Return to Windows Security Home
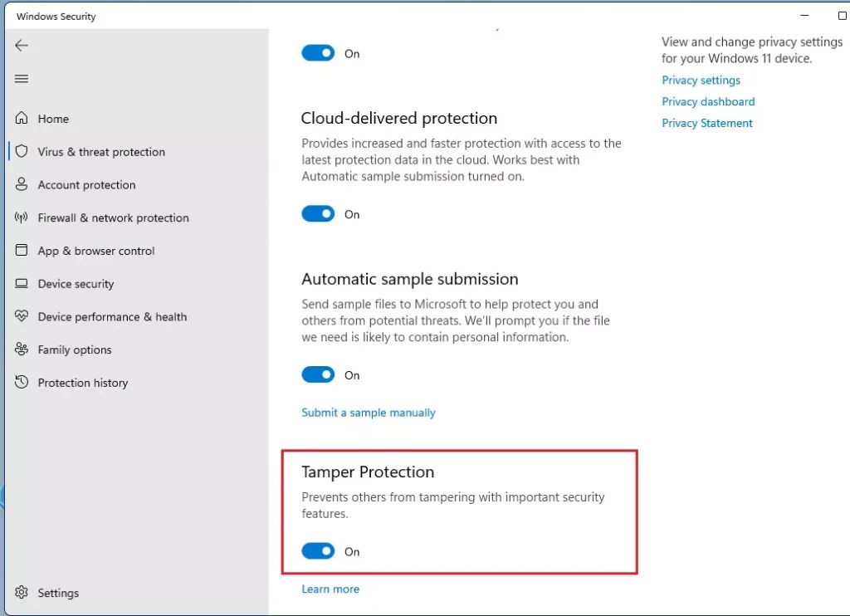 [x=53, y=119]
